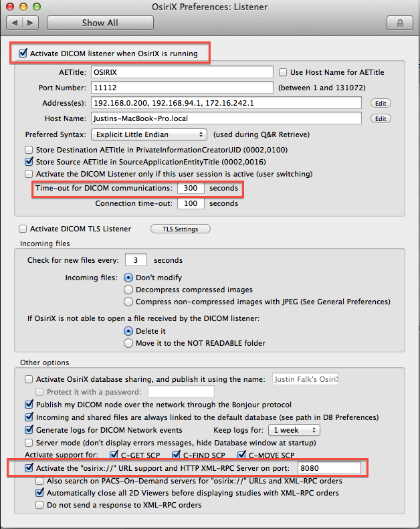Viewport: 420px width, 529px height.
Task: Click the database sharing name field
Action: [305, 379]
